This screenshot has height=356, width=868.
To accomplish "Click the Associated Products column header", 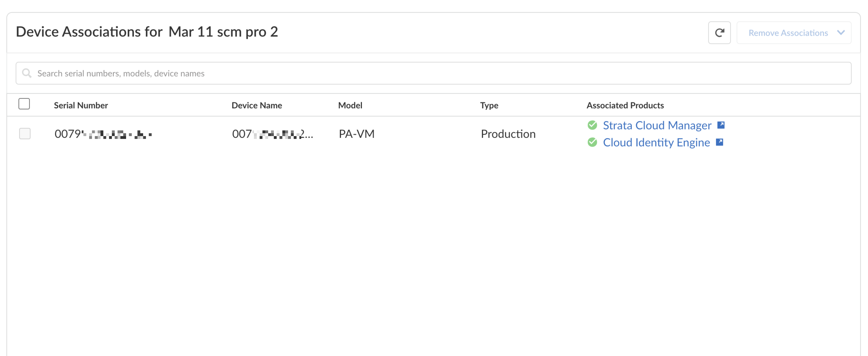I will click(x=625, y=105).
